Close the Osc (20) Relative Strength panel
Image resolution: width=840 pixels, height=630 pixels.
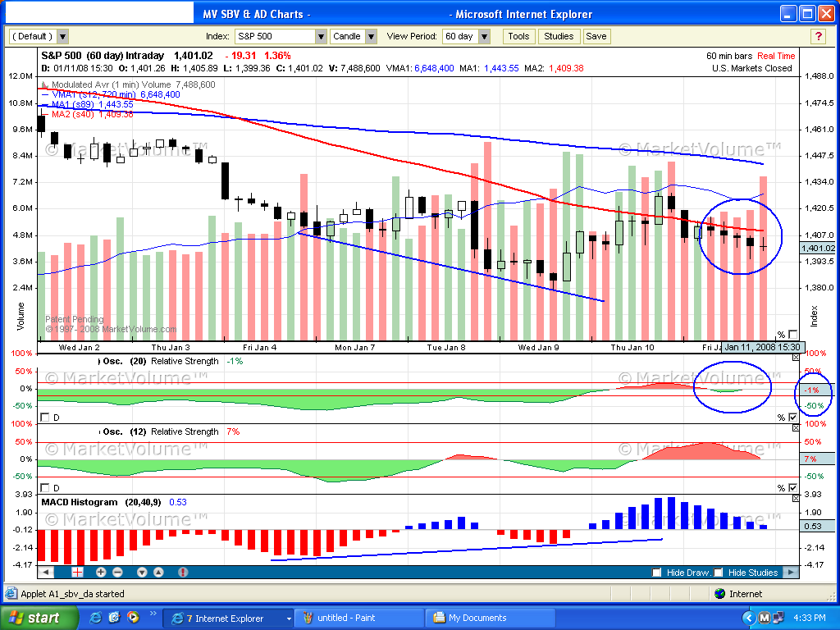tap(796, 358)
